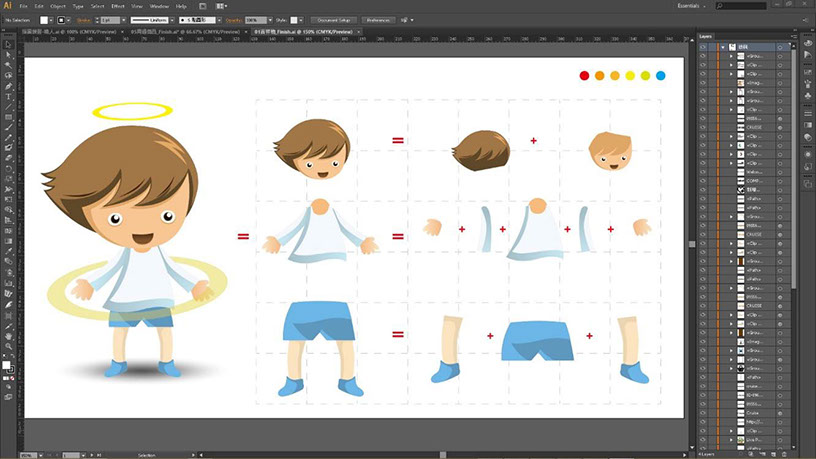Toggle visibility eye of the top layer
Image resolution: width=816 pixels, height=459 pixels.
pos(704,47)
